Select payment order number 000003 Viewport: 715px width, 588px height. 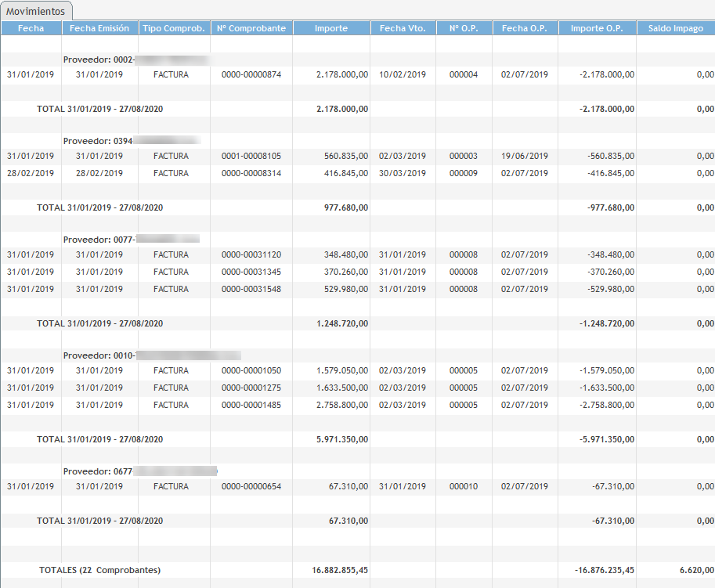tap(463, 157)
